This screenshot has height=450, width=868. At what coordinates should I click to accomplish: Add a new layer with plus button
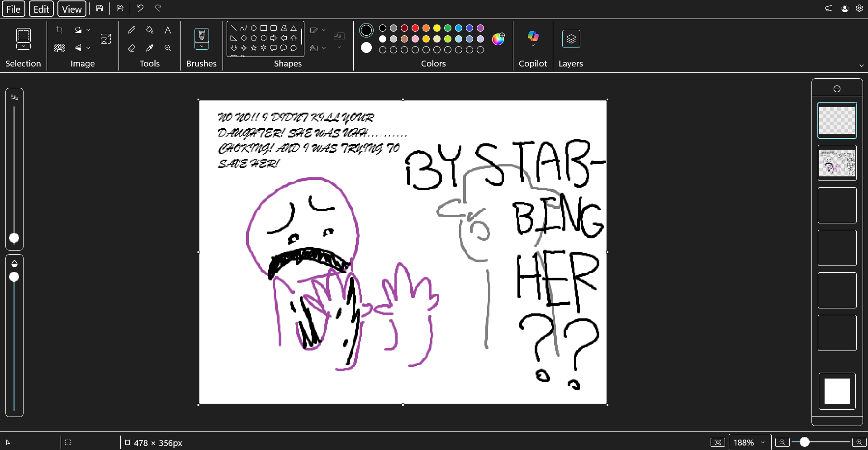837,89
